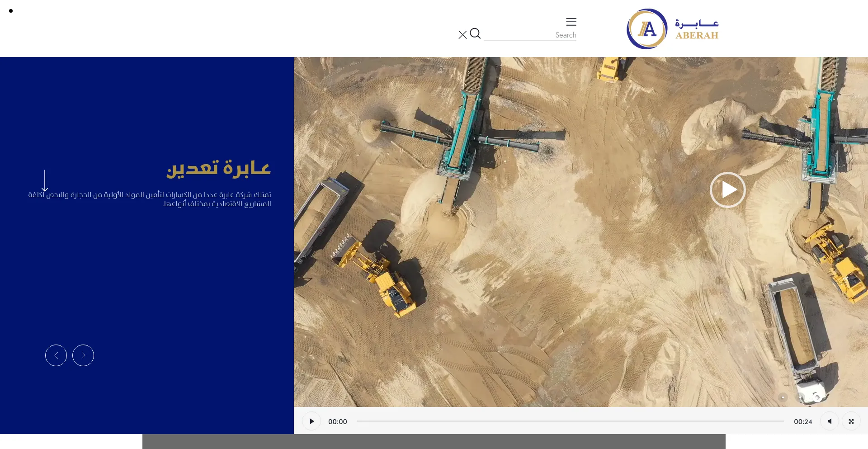
Task: Click the Aberah logo to go home
Action: coord(672,29)
